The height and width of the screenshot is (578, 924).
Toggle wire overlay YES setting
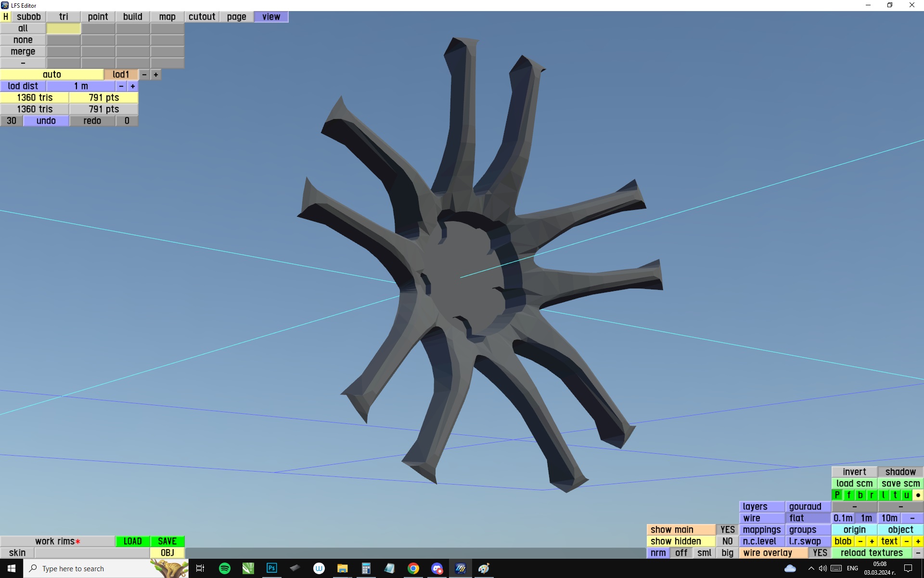tap(820, 553)
